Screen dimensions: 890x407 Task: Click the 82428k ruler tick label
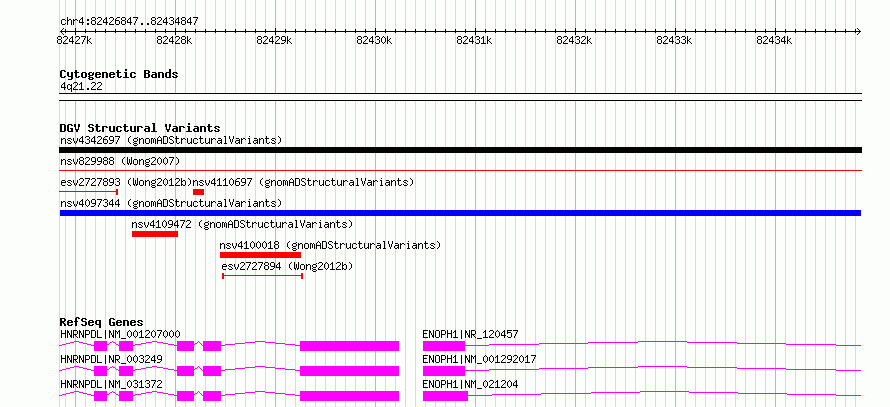coord(175,40)
